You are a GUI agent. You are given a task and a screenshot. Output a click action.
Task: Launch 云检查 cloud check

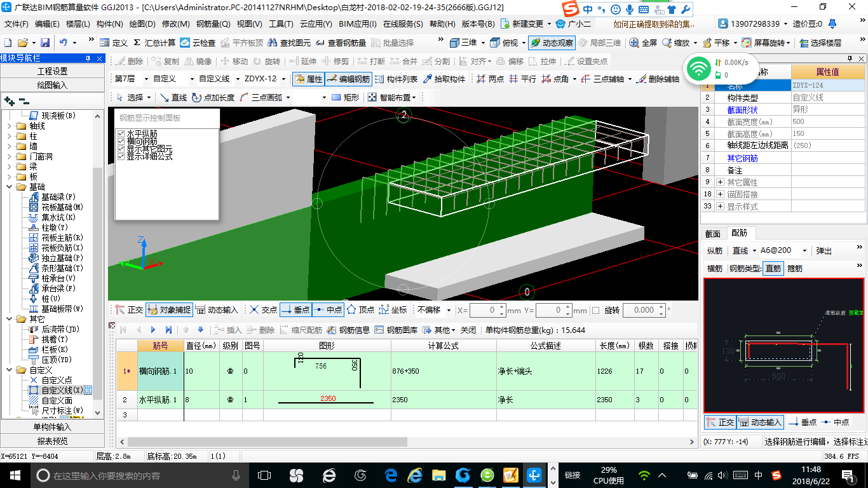pos(198,43)
